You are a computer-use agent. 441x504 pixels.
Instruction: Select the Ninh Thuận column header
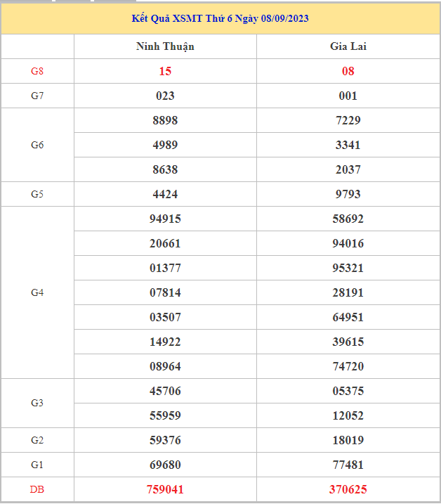(165, 46)
